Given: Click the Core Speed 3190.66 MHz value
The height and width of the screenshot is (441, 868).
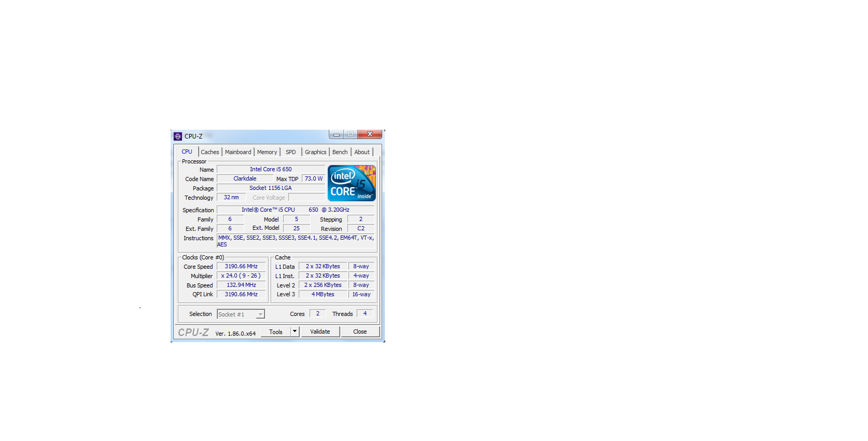Looking at the screenshot, I should click(241, 266).
